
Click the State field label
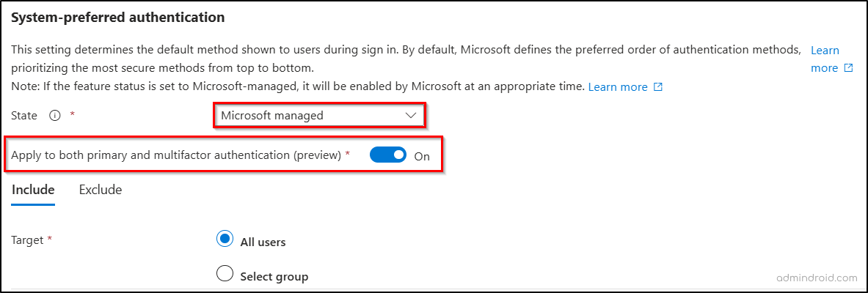25,115
